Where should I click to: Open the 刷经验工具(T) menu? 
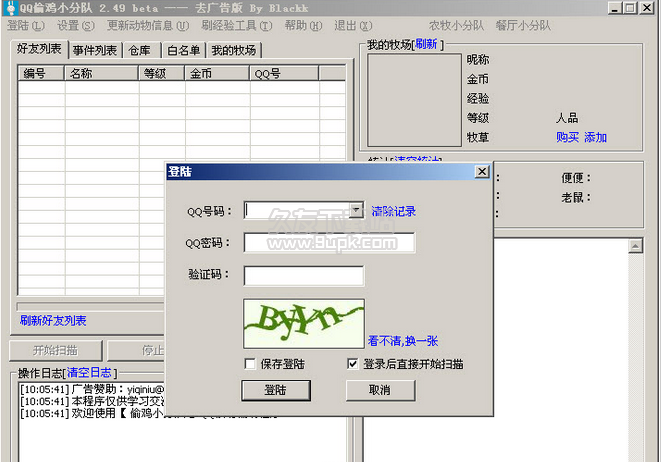click(236, 26)
